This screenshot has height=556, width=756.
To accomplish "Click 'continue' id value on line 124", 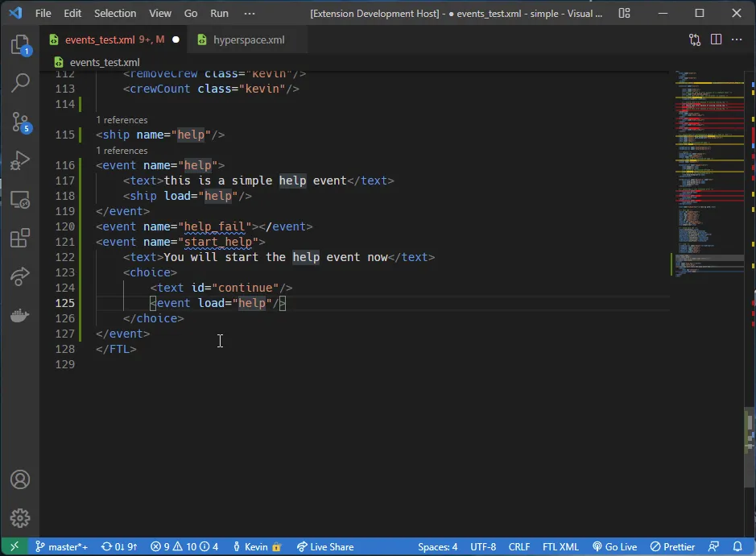I will click(245, 288).
